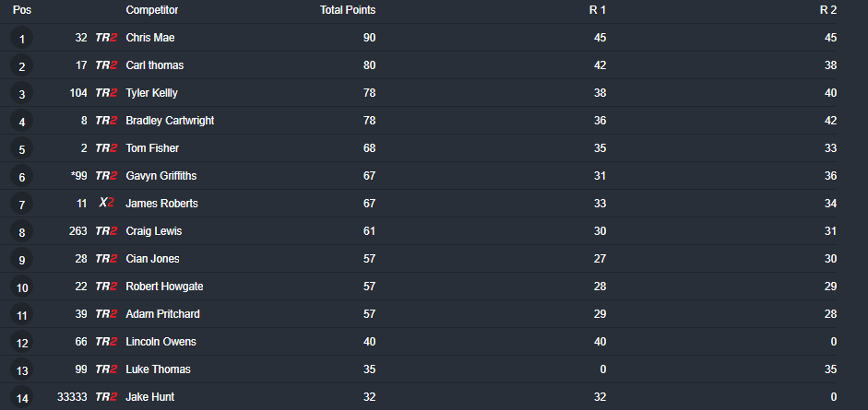Click the R 1 column header

pos(598,10)
